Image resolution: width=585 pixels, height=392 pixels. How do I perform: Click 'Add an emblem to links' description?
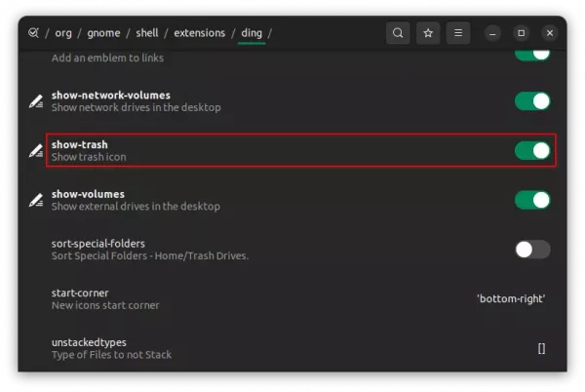pos(107,58)
